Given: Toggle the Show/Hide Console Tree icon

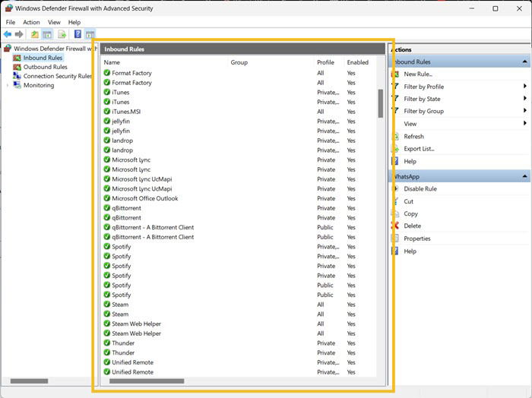Looking at the screenshot, I should 47,34.
